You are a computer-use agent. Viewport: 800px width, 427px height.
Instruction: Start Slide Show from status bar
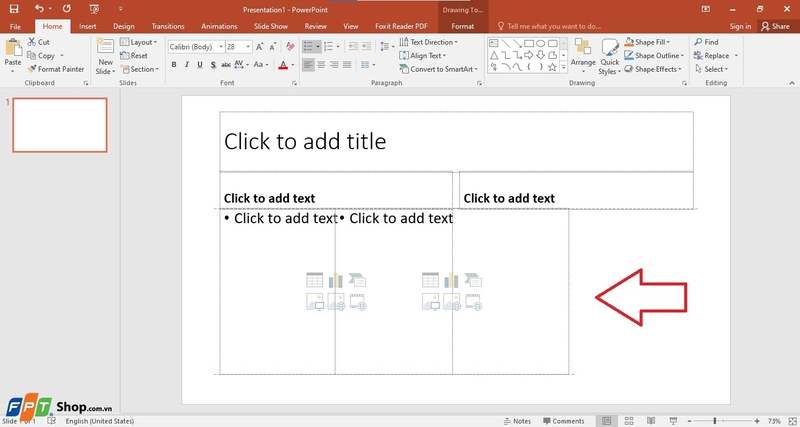(x=673, y=421)
